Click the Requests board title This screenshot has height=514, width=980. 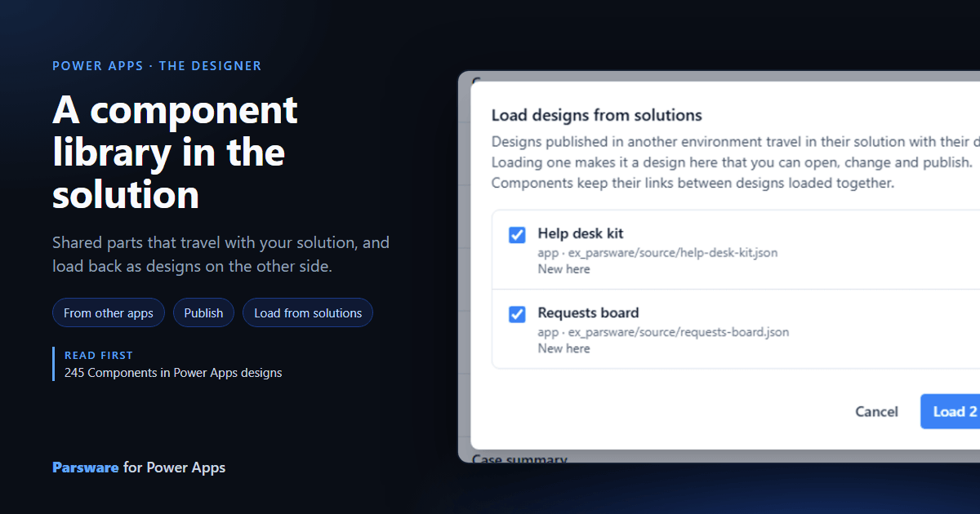[x=588, y=313]
